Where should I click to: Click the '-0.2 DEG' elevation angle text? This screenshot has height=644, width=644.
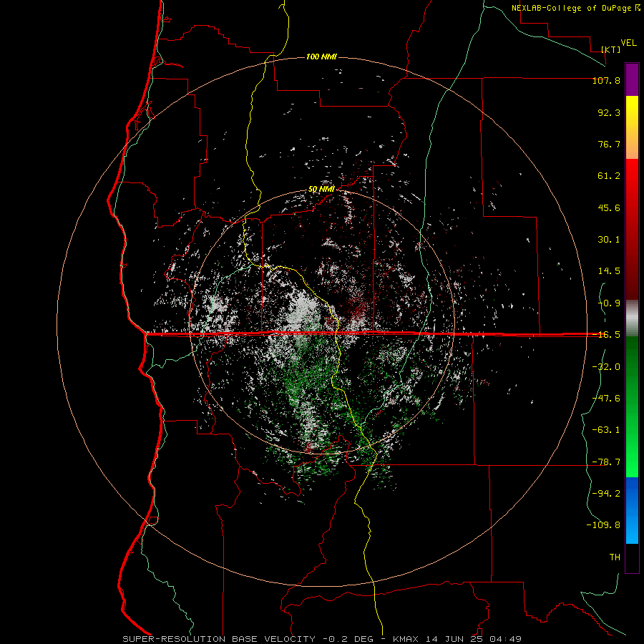348,639
